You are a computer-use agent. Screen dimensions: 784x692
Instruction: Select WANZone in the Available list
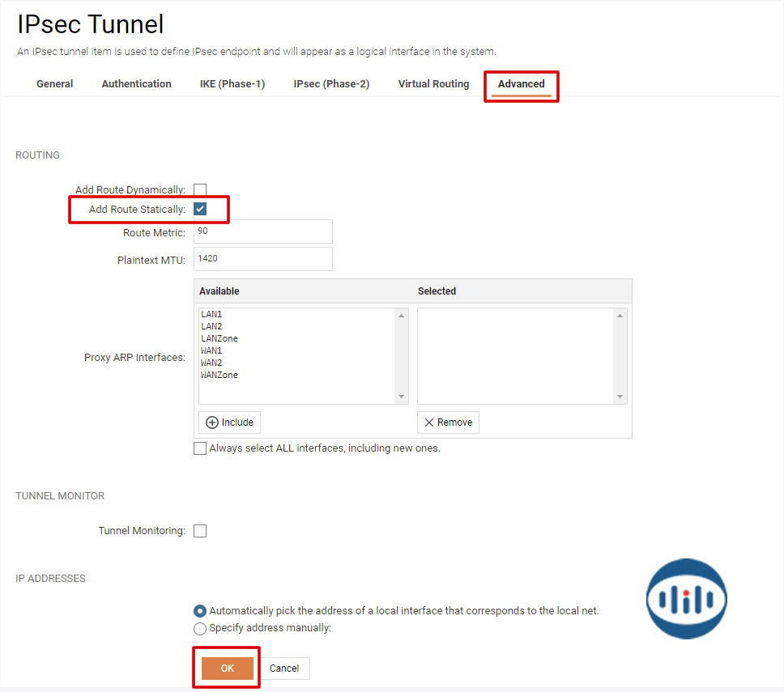click(219, 375)
